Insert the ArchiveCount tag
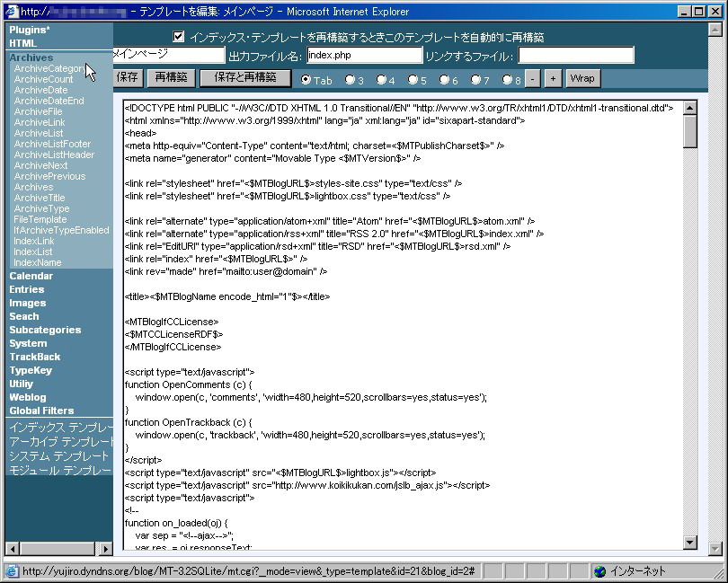728x583 pixels. (43, 79)
